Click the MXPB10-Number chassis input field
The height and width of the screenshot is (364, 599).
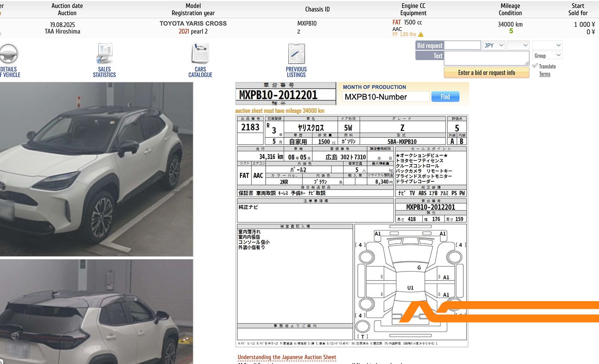(x=386, y=97)
